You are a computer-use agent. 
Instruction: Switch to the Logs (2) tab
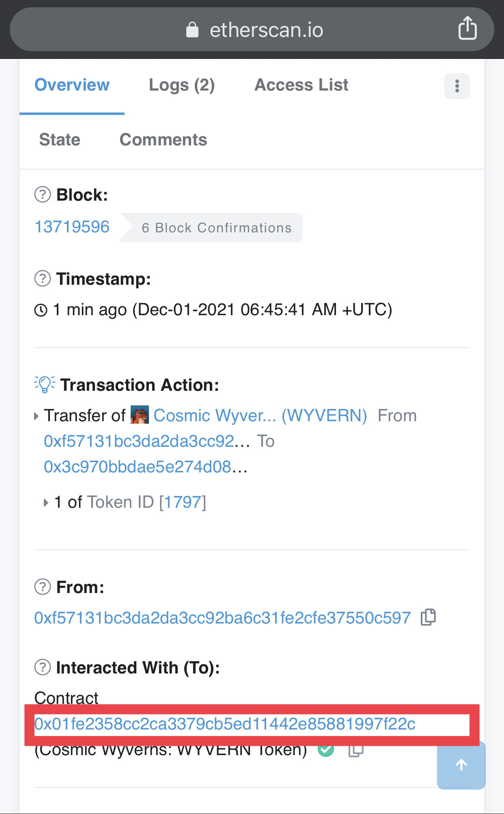click(182, 85)
